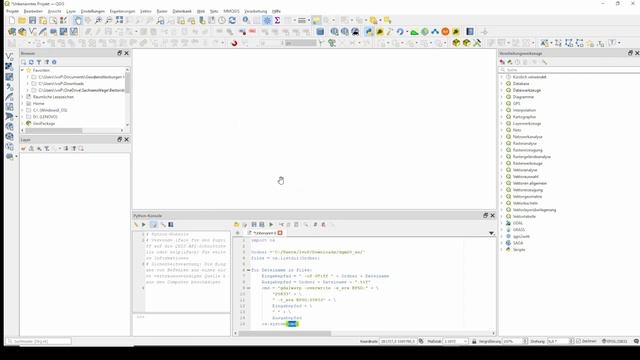Open the Datenbank menu
Image resolution: width=640 pixels, height=360 pixels.
(x=182, y=11)
